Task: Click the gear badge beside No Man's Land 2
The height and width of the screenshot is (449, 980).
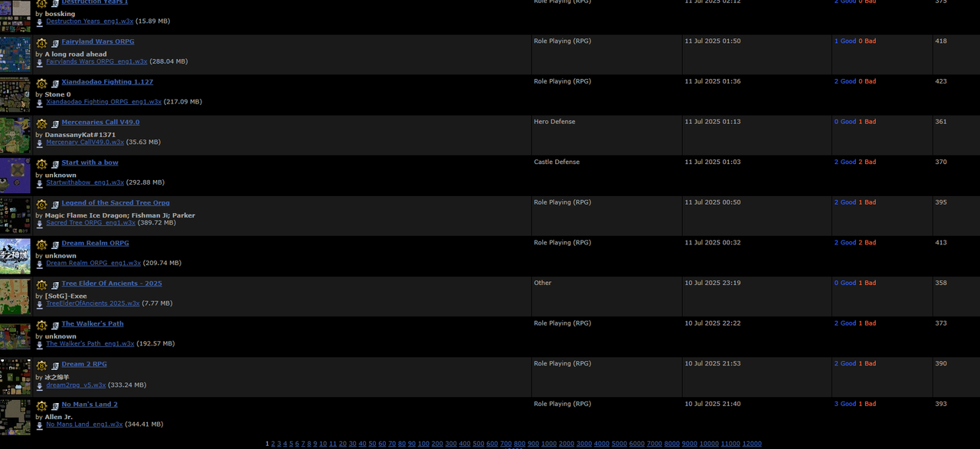Action: coord(41,407)
